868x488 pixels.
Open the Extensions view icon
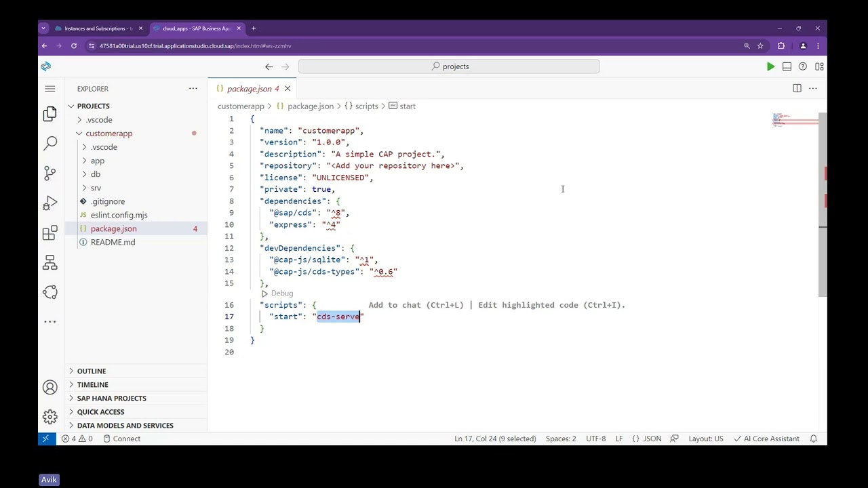point(50,233)
